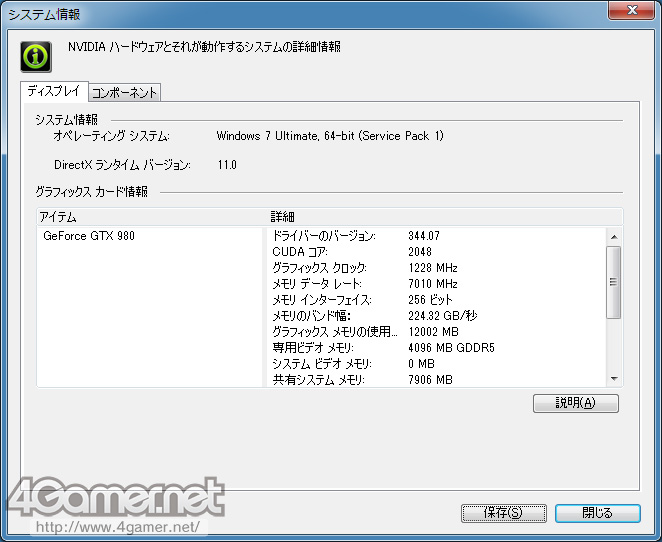
Task: Click the システム情報 window title bar
Action: coord(304,14)
